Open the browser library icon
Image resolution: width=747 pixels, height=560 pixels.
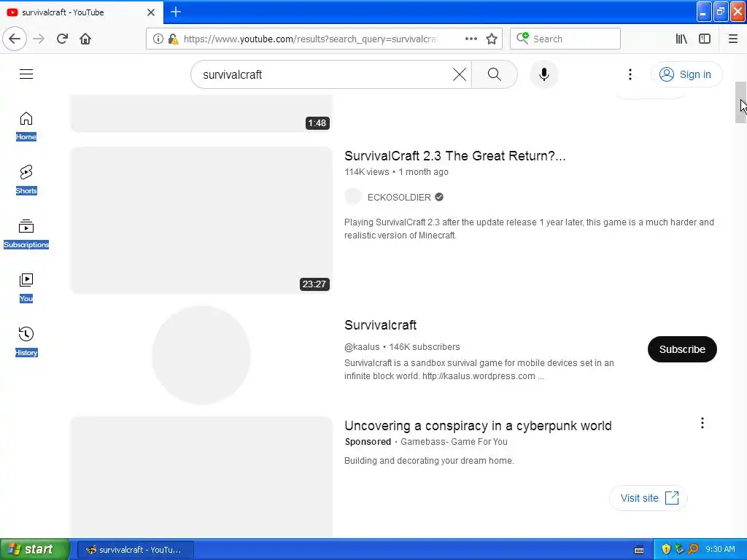(681, 39)
